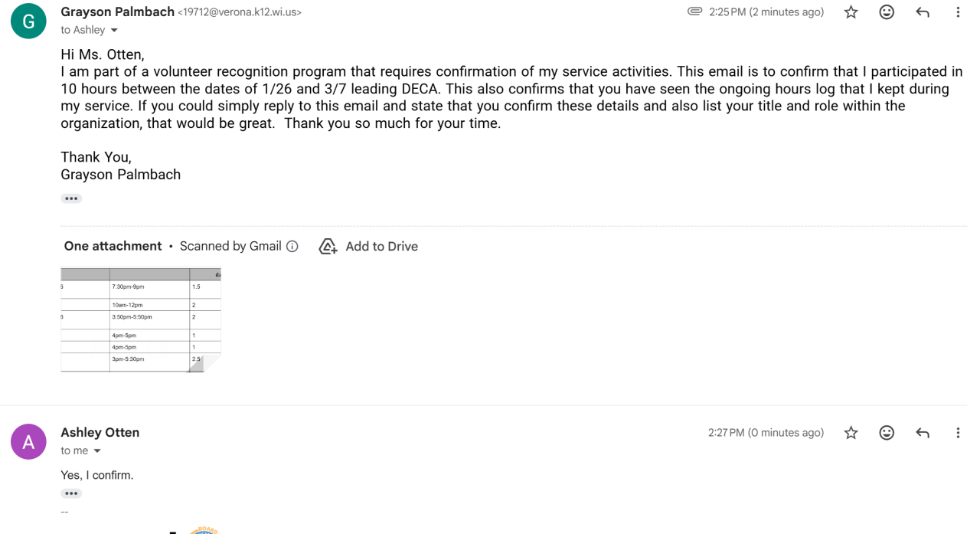Expand trimmed content in Grayson's email
Image resolution: width=980 pixels, height=534 pixels.
[x=71, y=198]
